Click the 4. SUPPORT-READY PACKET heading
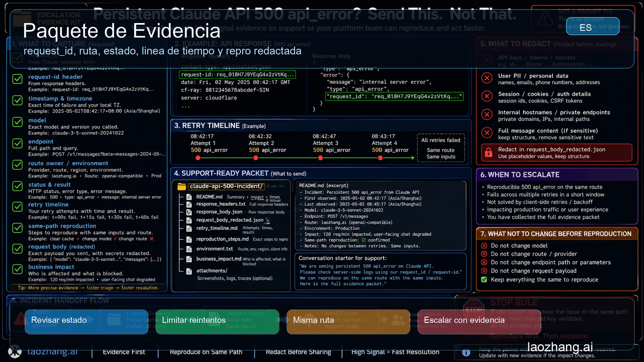The width and height of the screenshot is (644, 362). coord(240,173)
